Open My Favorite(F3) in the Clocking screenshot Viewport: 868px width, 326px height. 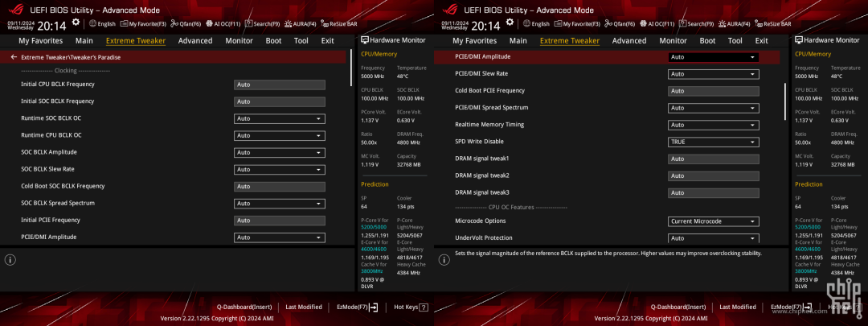click(x=144, y=24)
